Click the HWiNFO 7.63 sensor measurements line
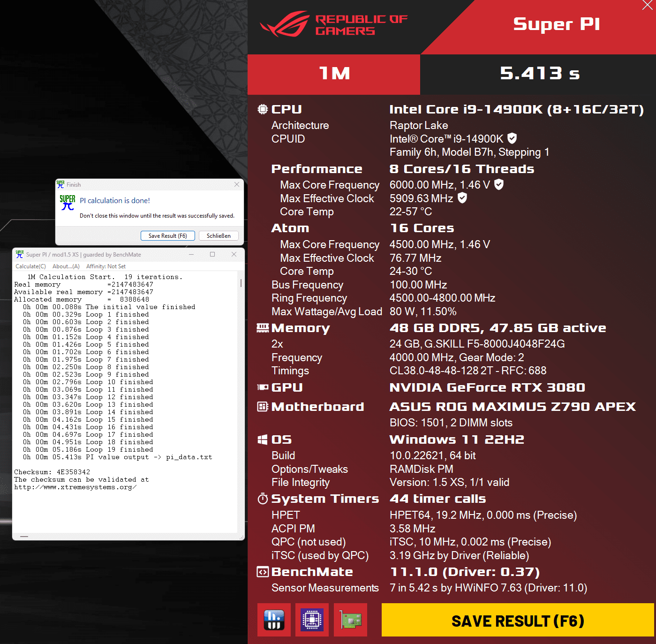 click(489, 588)
